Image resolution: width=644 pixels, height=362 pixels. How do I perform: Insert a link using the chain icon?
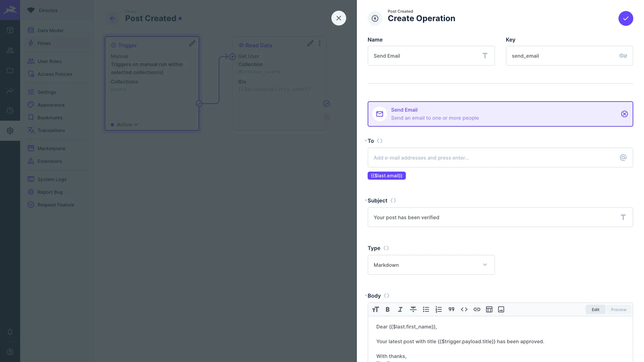[x=477, y=309]
